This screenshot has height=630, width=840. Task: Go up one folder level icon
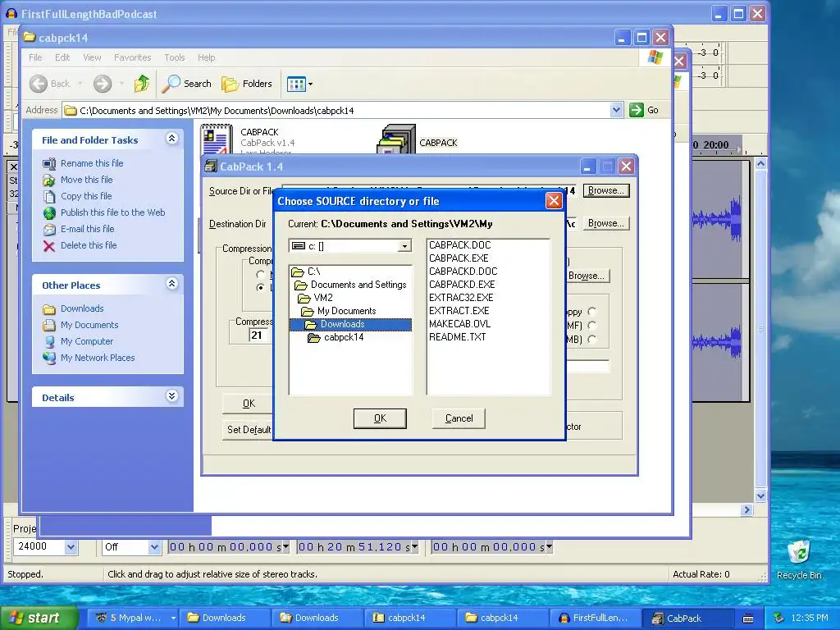pos(142,84)
